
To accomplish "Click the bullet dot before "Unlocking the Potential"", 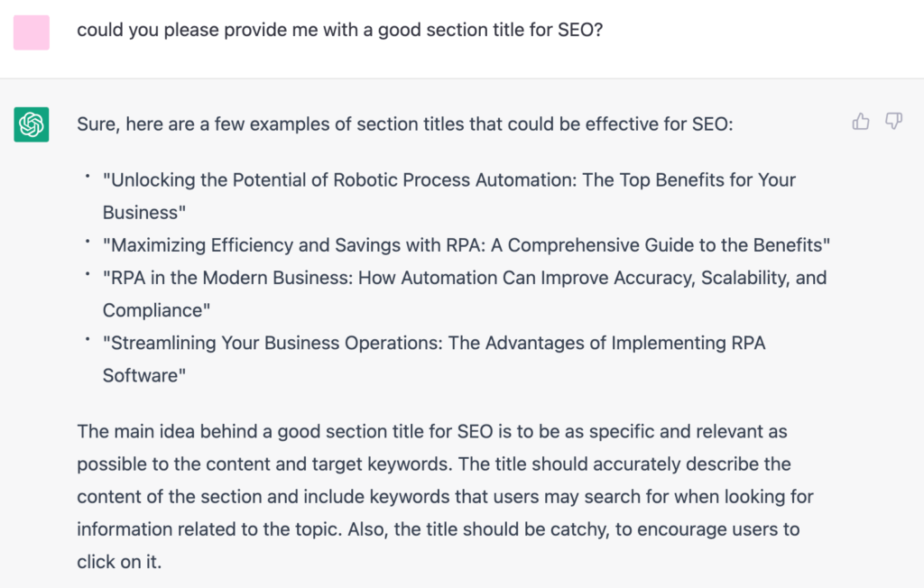I will (x=88, y=176).
